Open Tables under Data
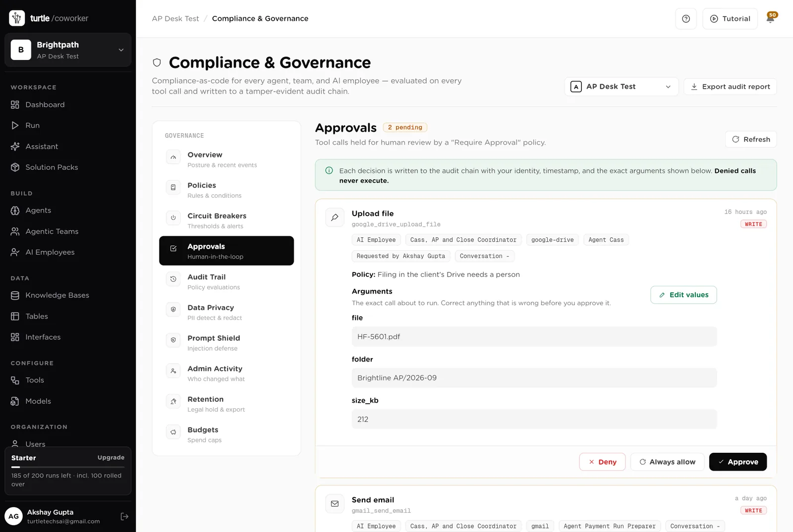The width and height of the screenshot is (793, 532). coord(37,316)
